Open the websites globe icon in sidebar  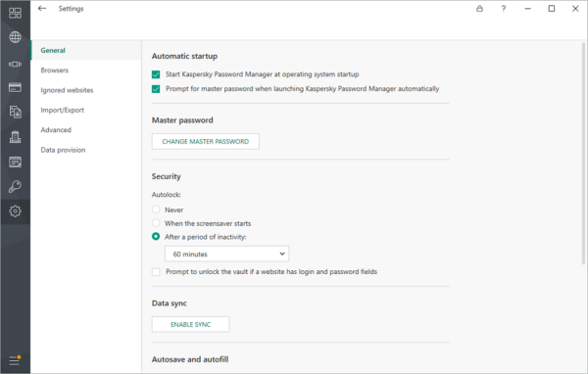pos(15,37)
